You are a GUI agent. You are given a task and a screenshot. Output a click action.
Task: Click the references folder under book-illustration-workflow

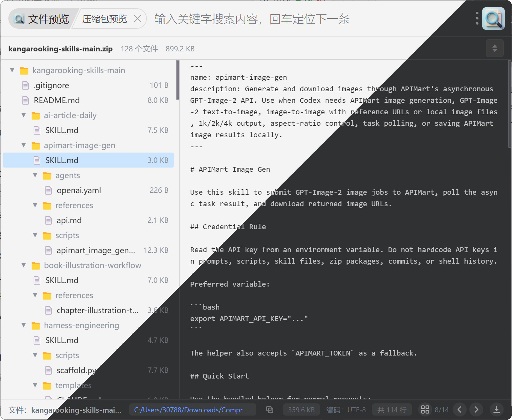[x=88, y=295]
